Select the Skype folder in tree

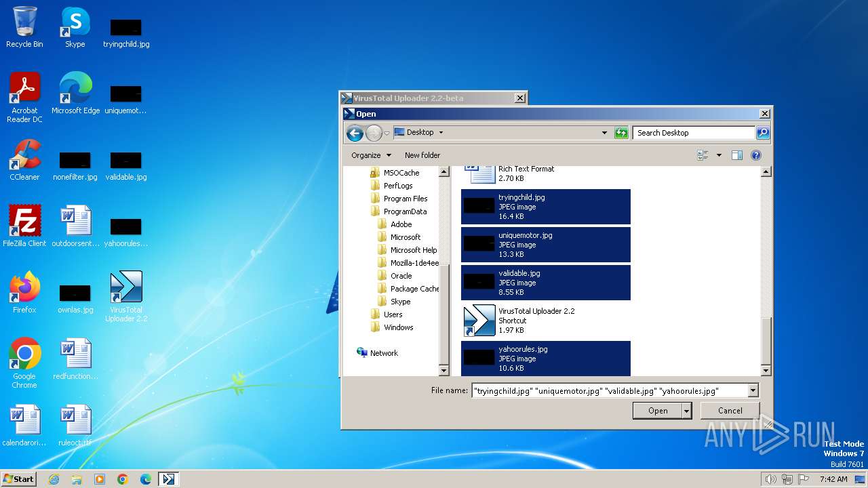[394, 302]
